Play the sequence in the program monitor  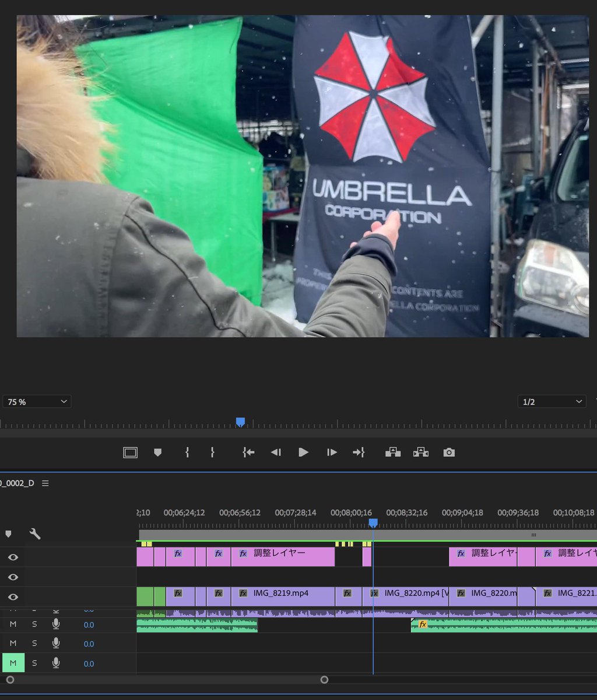[x=303, y=452]
